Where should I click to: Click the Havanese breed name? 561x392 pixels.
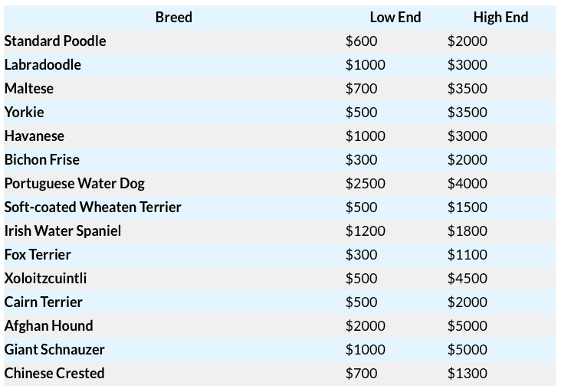point(34,136)
